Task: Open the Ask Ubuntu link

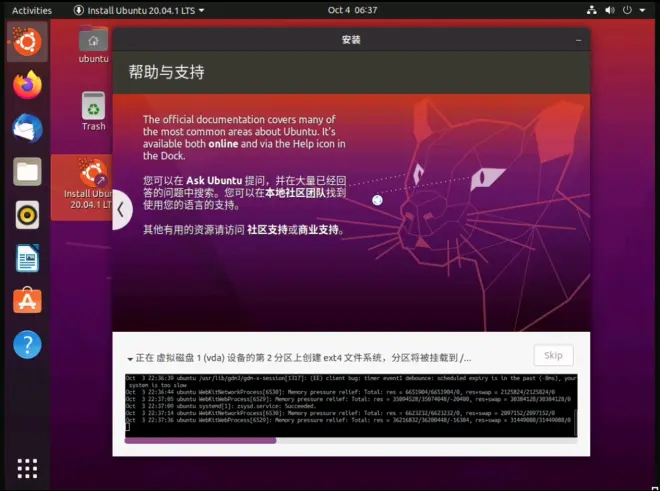Action: (x=214, y=181)
